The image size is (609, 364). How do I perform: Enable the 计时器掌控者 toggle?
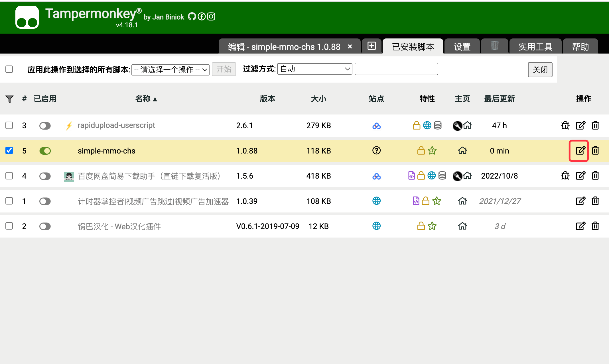(x=45, y=201)
